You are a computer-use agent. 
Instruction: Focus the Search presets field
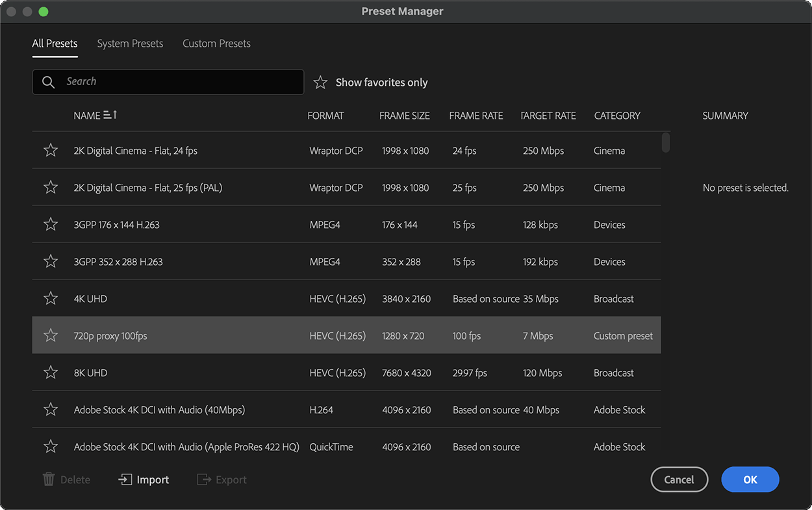pyautogui.click(x=168, y=82)
